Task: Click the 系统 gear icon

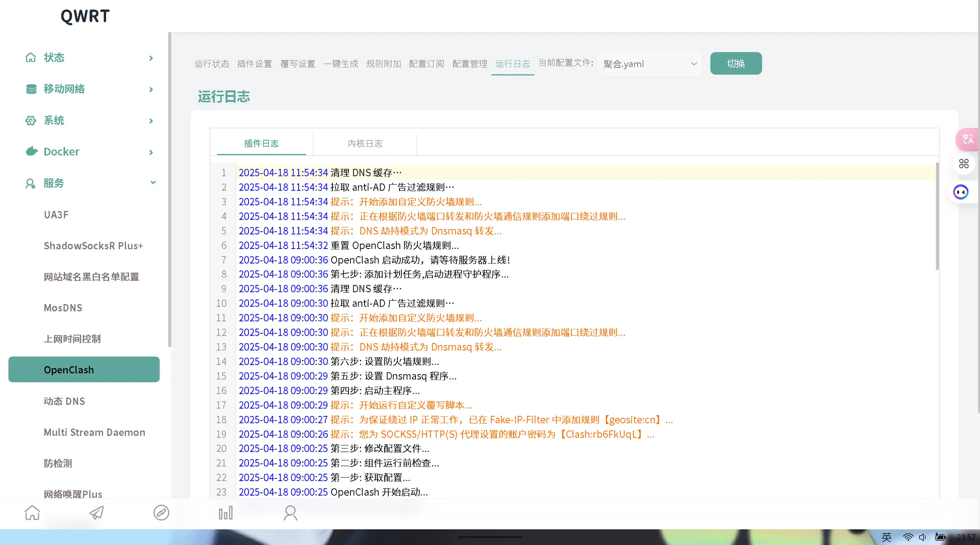Action: coord(31,120)
